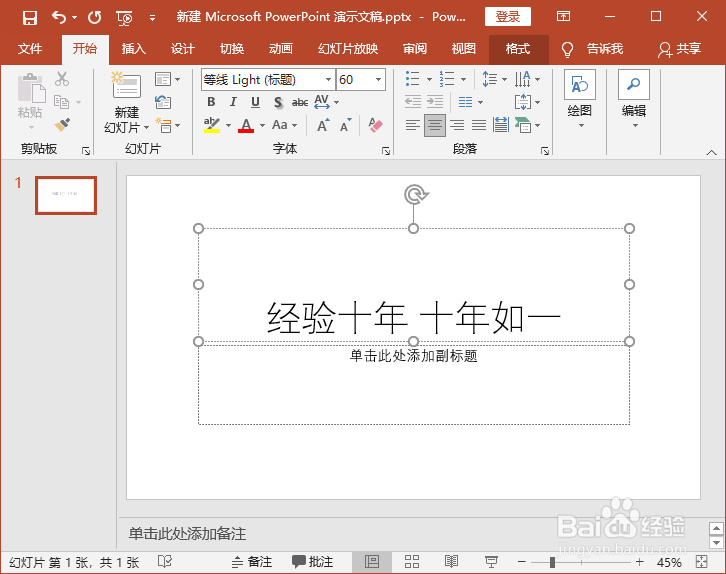The image size is (726, 574).
Task: Justify the paragraph text
Action: click(479, 125)
